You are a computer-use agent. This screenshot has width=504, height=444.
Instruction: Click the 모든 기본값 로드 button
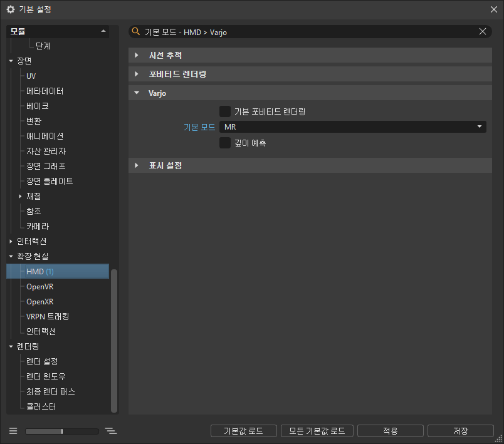pos(317,431)
